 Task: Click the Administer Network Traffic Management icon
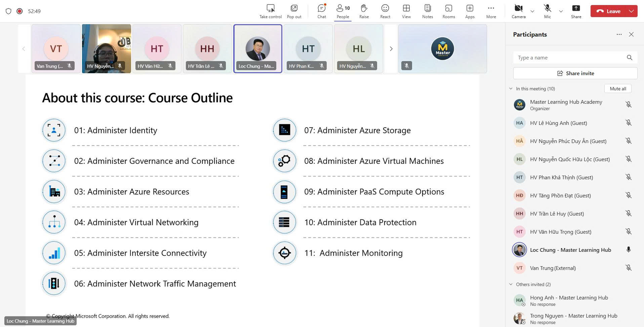point(54,284)
